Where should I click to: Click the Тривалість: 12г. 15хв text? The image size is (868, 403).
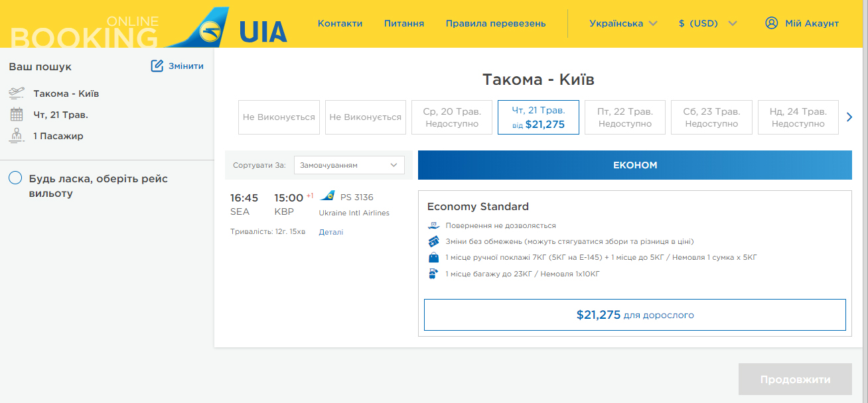click(268, 231)
